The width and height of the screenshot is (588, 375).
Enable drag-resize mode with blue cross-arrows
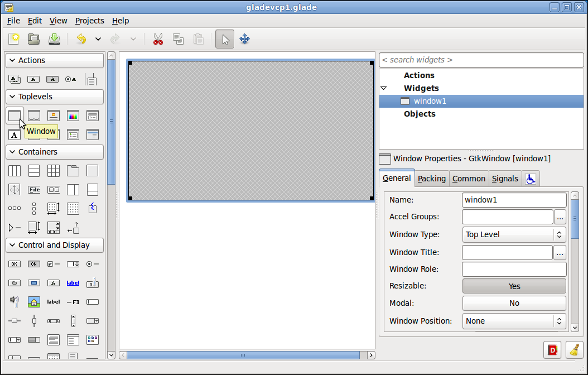tap(244, 39)
